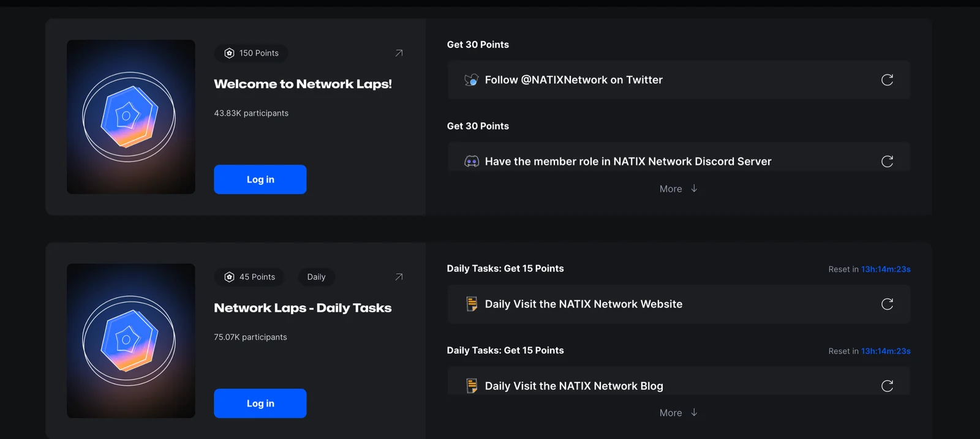Click the Reset in timer above the Blog task
This screenshot has height=439, width=980.
(869, 351)
